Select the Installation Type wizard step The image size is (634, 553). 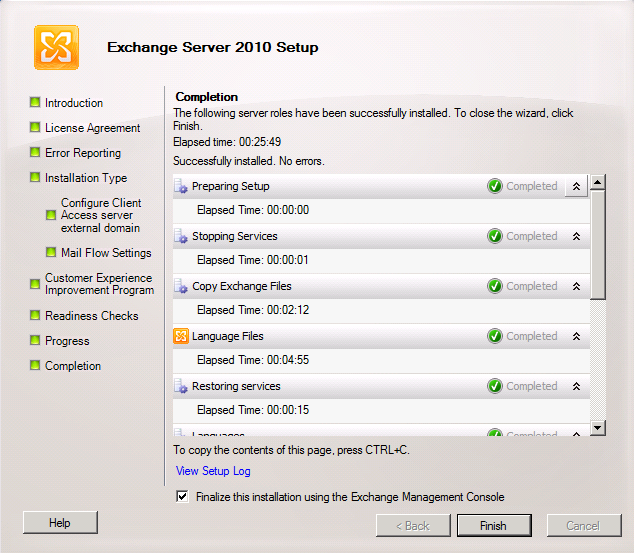[86, 178]
